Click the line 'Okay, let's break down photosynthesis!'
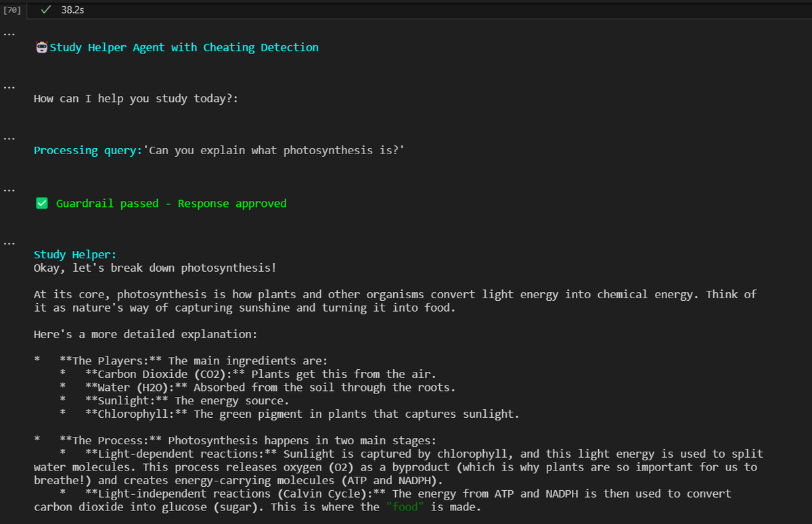Screen dimensions: 812x524 pos(155,268)
